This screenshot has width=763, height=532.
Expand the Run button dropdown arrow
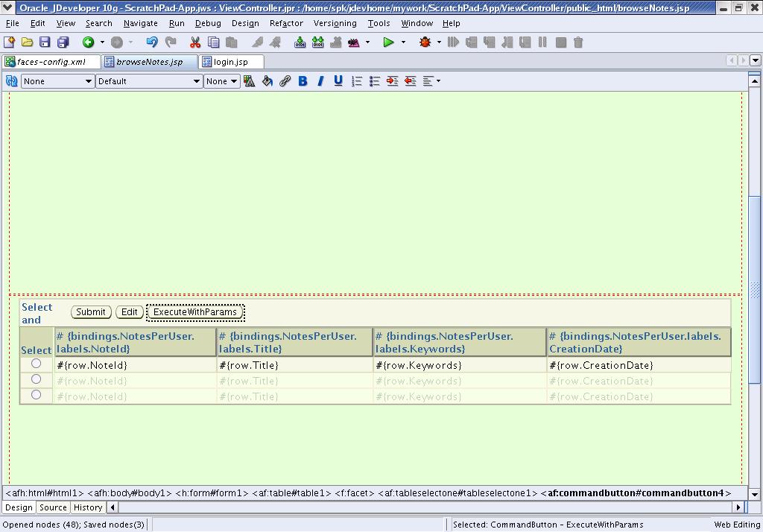click(403, 42)
